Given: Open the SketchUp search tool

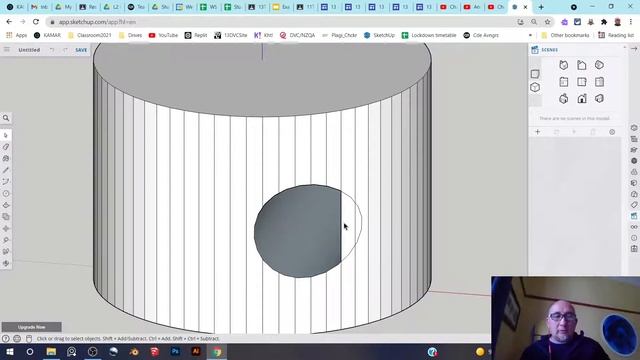Looking at the screenshot, I should (x=6, y=118).
